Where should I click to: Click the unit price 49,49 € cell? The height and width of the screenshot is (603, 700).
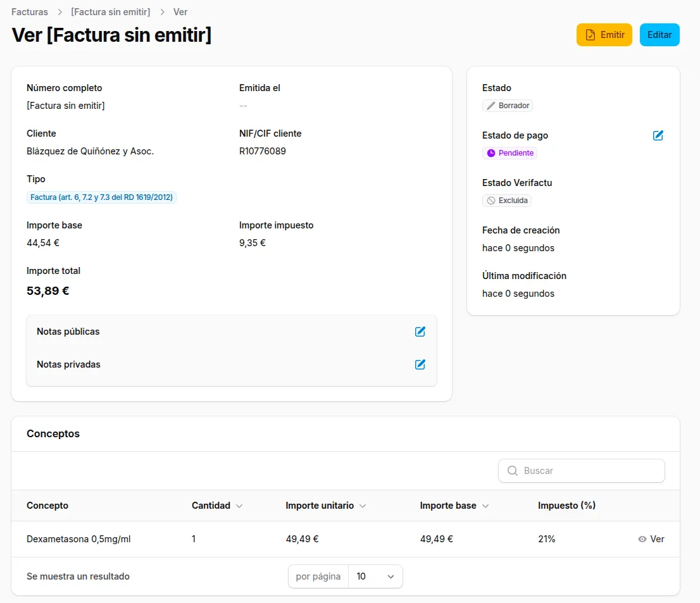303,539
